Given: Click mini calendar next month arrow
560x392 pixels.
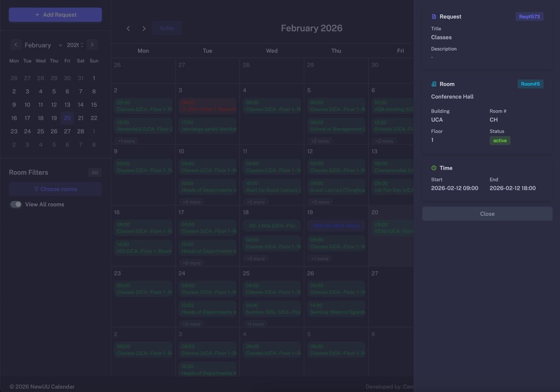Looking at the screenshot, I should (x=92, y=45).
